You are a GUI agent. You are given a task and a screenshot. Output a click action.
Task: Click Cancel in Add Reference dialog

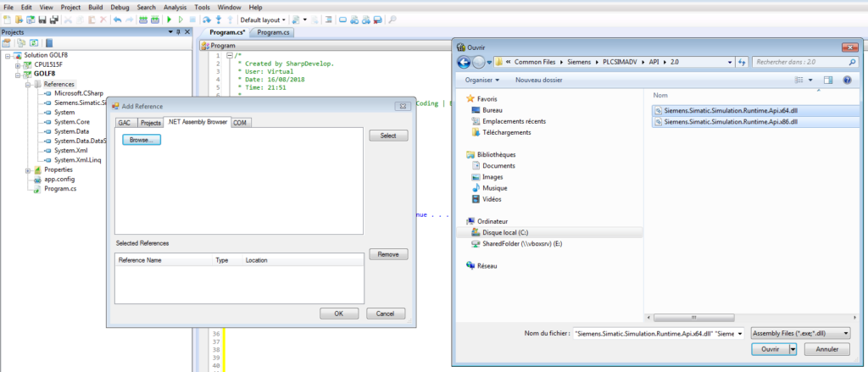click(386, 314)
